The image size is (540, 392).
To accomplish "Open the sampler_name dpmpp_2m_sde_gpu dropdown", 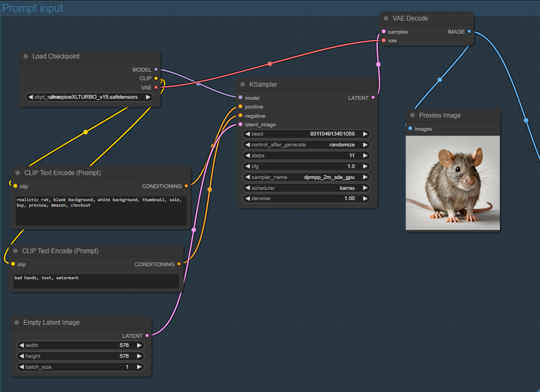I will [x=306, y=177].
